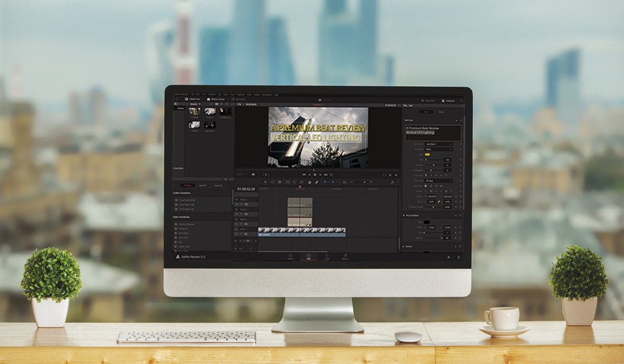The width and height of the screenshot is (624, 364).
Task: Click the yellow text Color swatch
Action: [x=427, y=155]
